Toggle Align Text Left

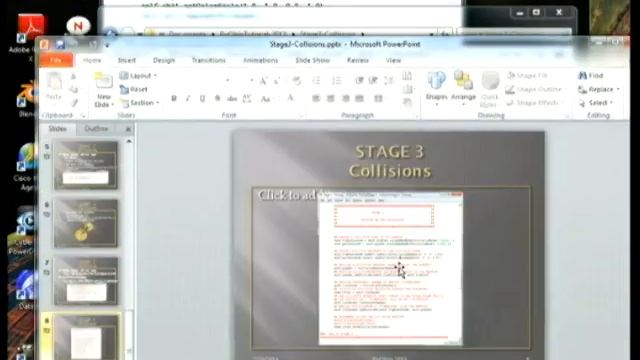tap(316, 98)
